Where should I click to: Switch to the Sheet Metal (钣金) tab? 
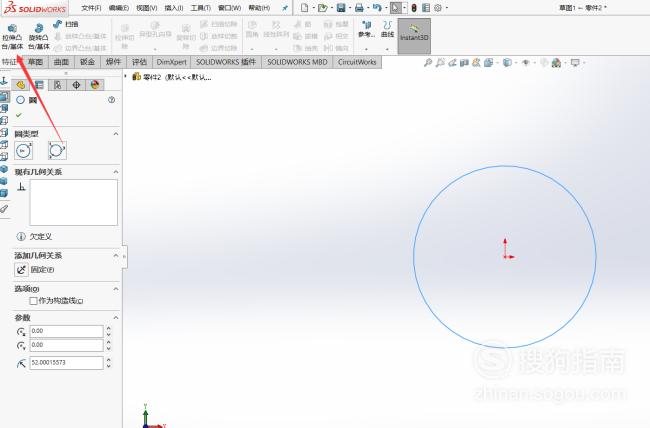pos(87,62)
